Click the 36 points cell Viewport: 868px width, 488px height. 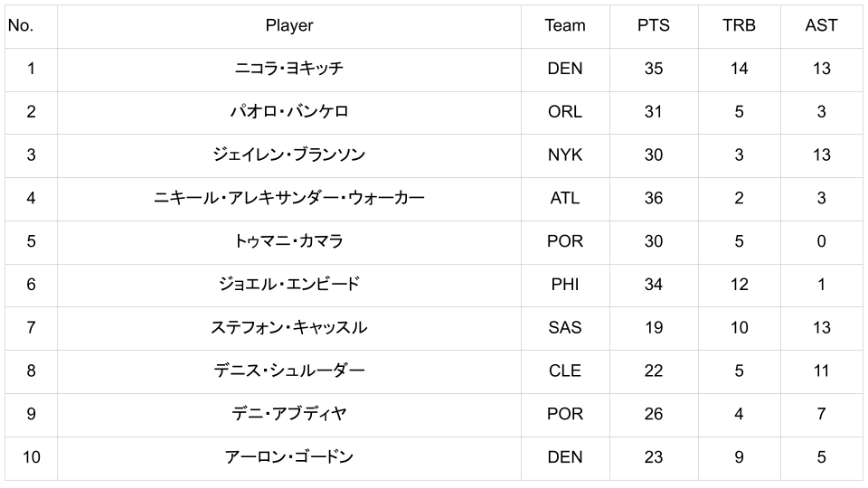click(x=654, y=198)
